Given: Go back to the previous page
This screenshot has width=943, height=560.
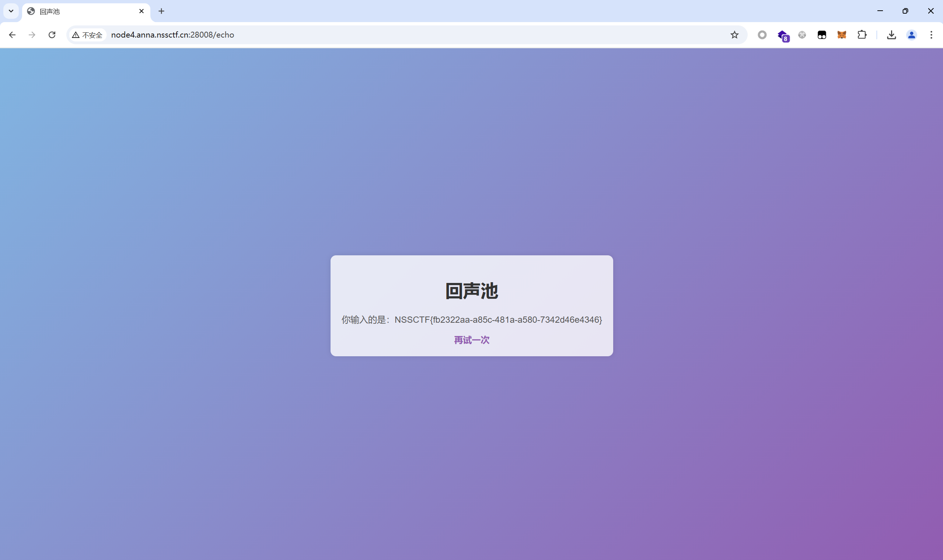Looking at the screenshot, I should pos(12,35).
